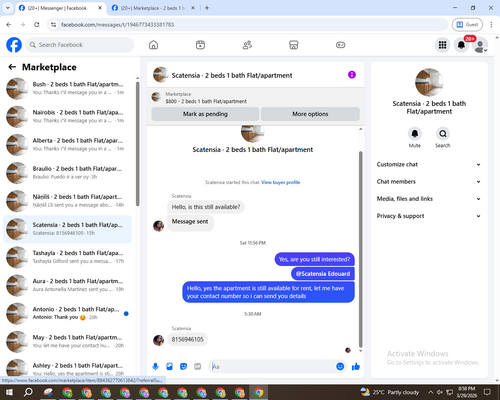Click the conversation list scrollbar
The image size is (500, 400).
(137, 143)
